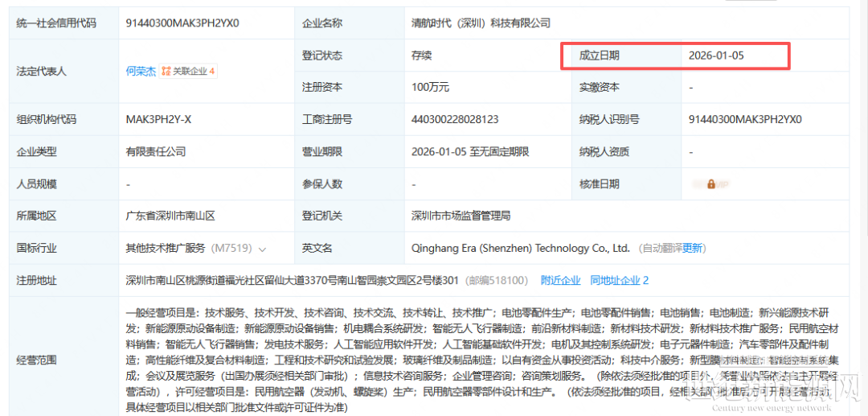The width and height of the screenshot is (868, 416).
Task: Click the 成立日期 value 2026-01-05
Action: click(x=716, y=56)
